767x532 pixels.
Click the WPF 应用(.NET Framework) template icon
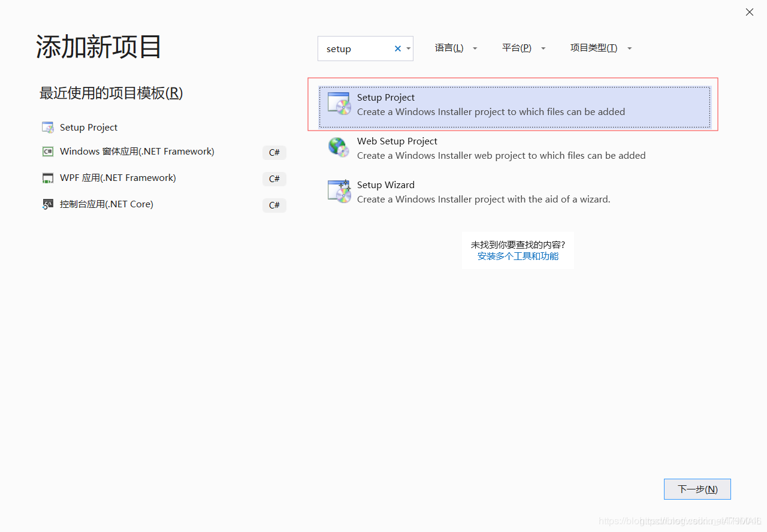tap(48, 178)
